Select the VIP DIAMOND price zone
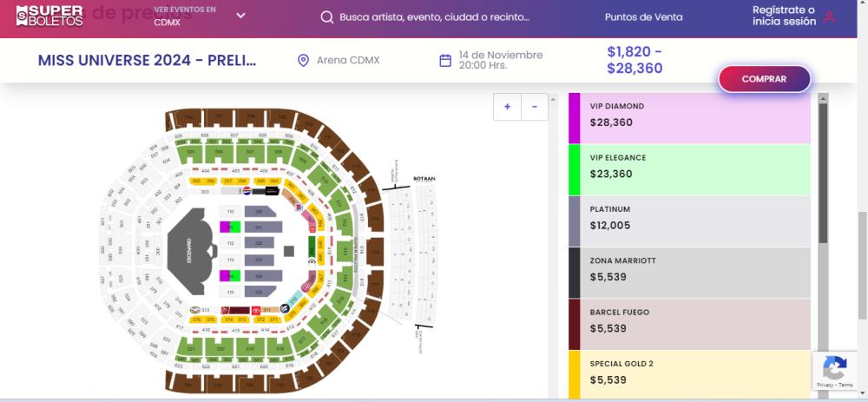Screen dimensions: 868x402 pos(689,118)
